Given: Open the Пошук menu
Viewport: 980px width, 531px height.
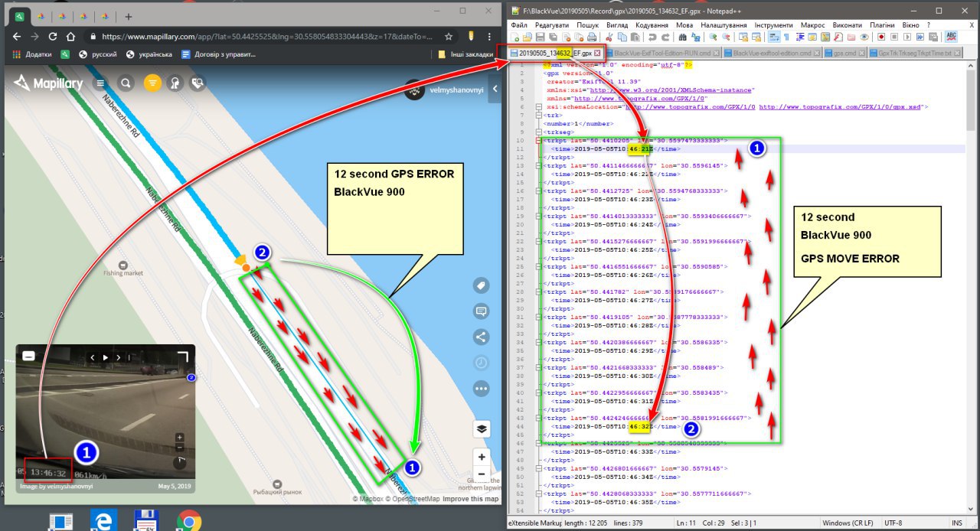Looking at the screenshot, I should point(587,25).
